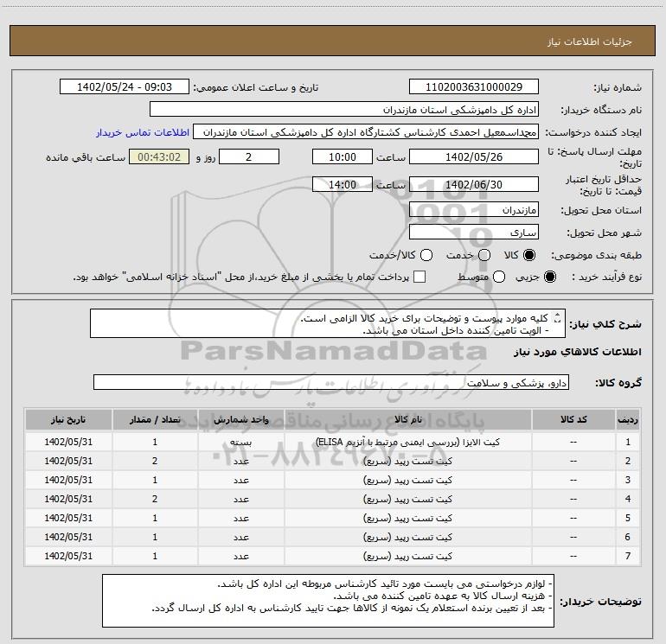Viewport: 666px width, 644px height.
Task: Click the rapid test kit name in row 2
Action: pos(407,461)
